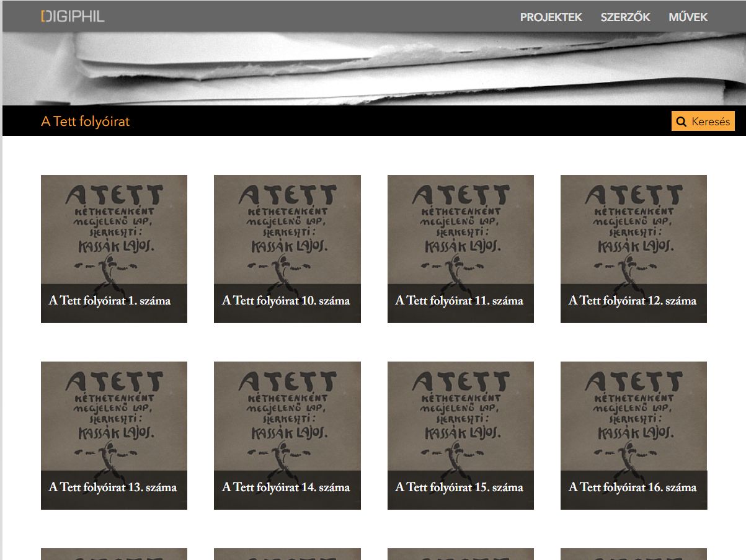Open the 'A Tett folyóirat 1. száma' cover thumbnail

tap(114, 249)
